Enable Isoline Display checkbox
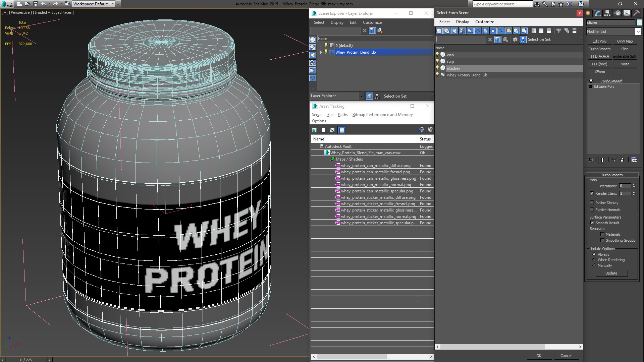Screen dimensions: 644x362 coord(592,203)
